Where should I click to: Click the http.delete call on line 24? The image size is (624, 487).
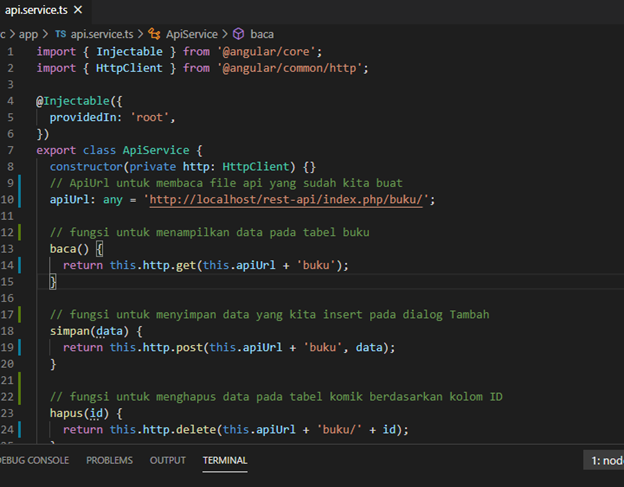tap(179, 430)
